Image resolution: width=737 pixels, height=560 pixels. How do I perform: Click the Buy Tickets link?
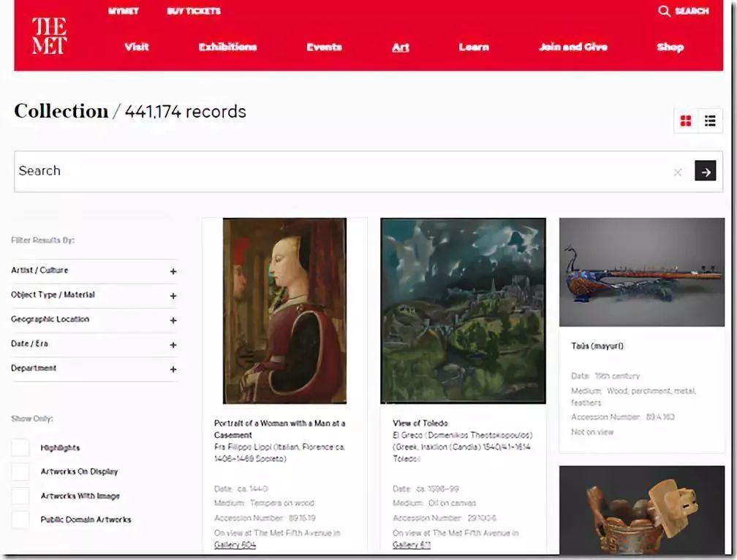(194, 11)
